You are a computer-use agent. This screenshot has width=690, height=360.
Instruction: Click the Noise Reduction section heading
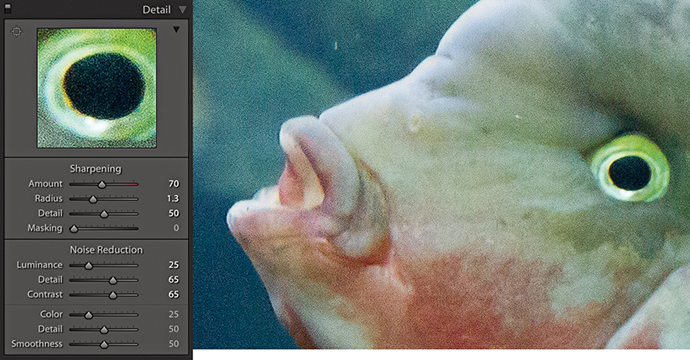point(106,250)
